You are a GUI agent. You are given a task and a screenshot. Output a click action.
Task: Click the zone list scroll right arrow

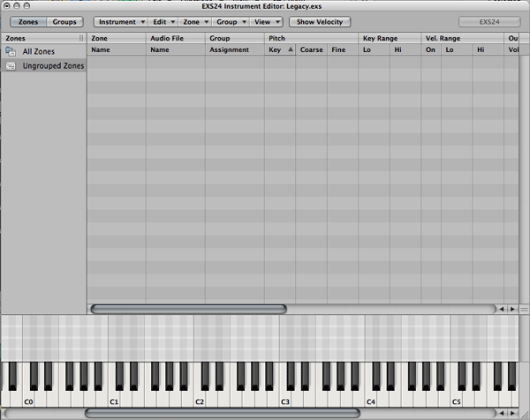coord(512,309)
